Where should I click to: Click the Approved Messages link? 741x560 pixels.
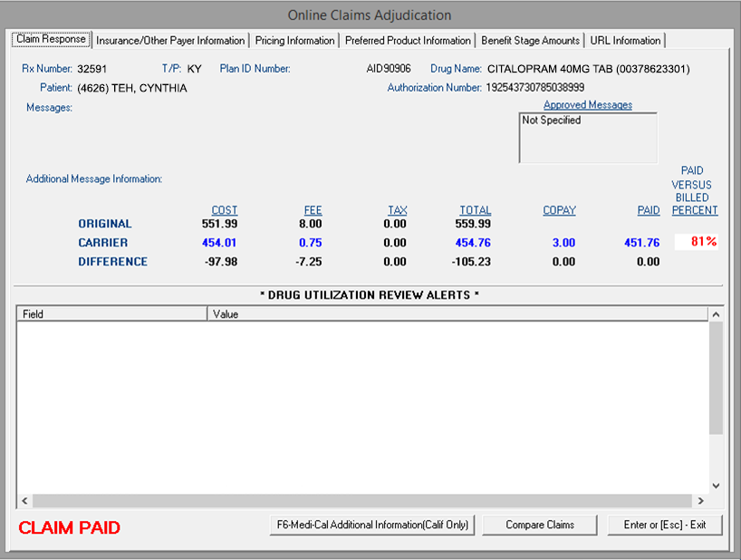pyautogui.click(x=587, y=105)
